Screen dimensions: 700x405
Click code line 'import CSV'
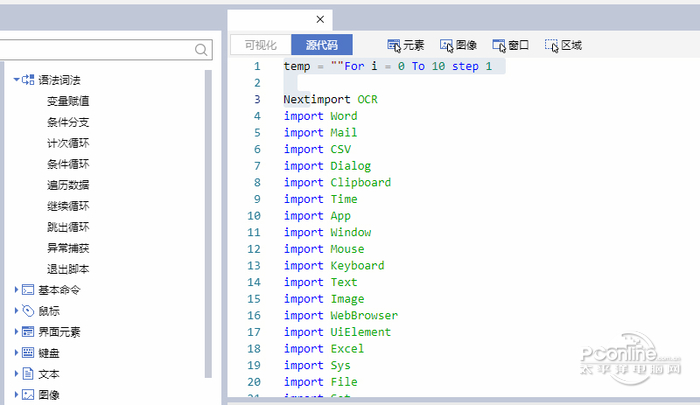point(317,149)
